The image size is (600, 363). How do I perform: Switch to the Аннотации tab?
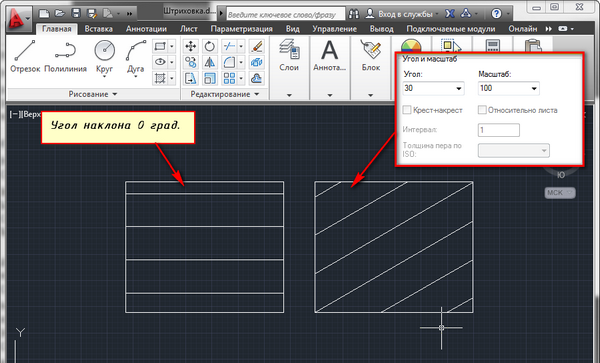(x=146, y=29)
